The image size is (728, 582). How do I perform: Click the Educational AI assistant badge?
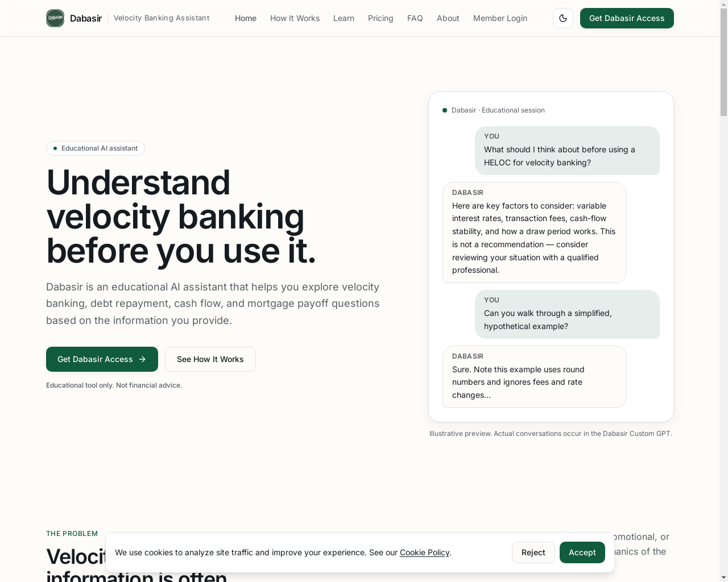point(96,148)
